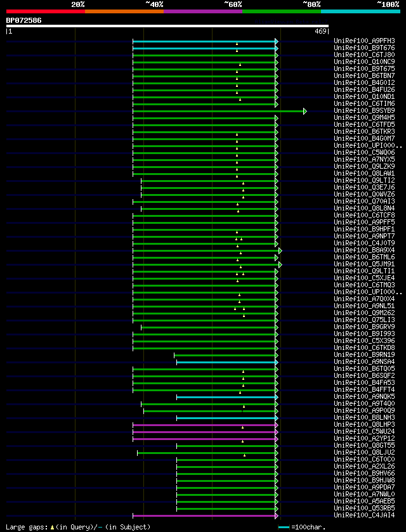The width and height of the screenshot is (406, 532).
Task: Click the UniRef100_Q10NC9 subject label
Action: 364,62
